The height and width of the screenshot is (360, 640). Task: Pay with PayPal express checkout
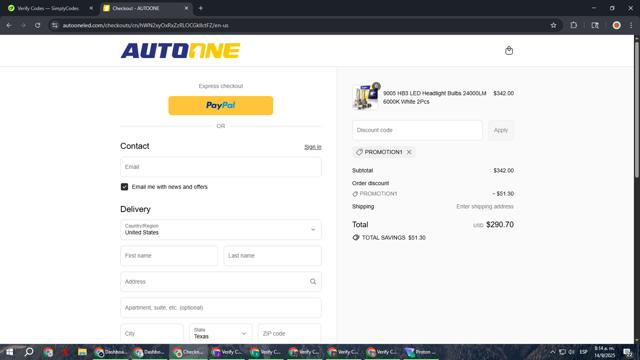(220, 105)
